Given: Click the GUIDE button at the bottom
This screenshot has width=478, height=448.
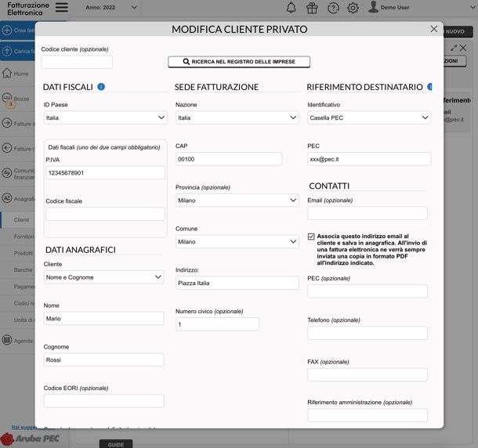Looking at the screenshot, I should point(116,444).
